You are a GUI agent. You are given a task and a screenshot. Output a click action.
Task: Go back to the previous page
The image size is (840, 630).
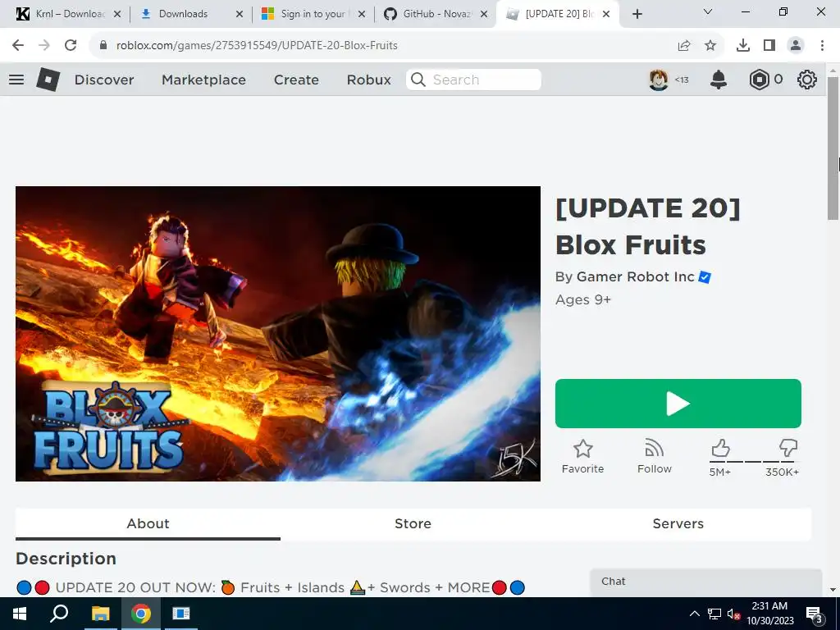pos(18,45)
